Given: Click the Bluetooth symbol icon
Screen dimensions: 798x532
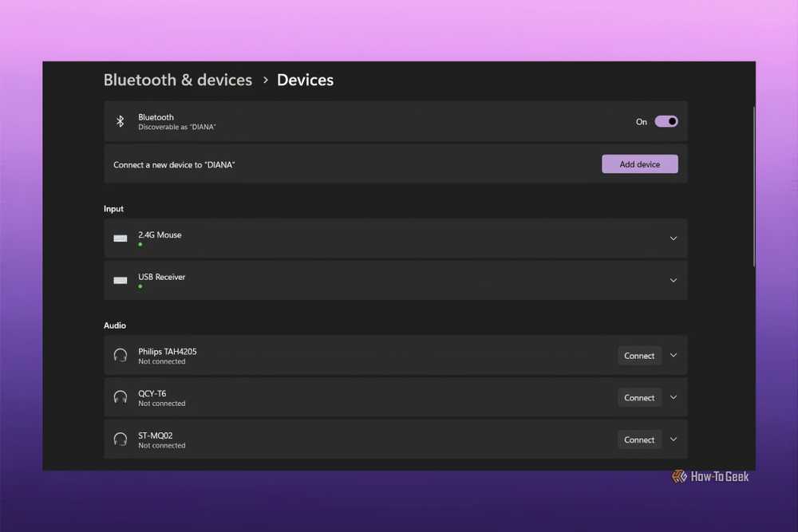Looking at the screenshot, I should point(120,121).
